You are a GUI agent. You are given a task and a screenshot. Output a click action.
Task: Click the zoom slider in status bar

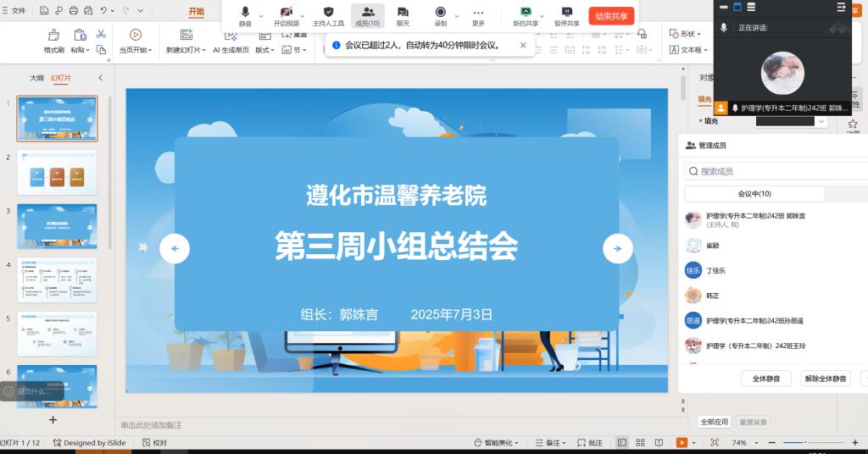pyautogui.click(x=805, y=443)
